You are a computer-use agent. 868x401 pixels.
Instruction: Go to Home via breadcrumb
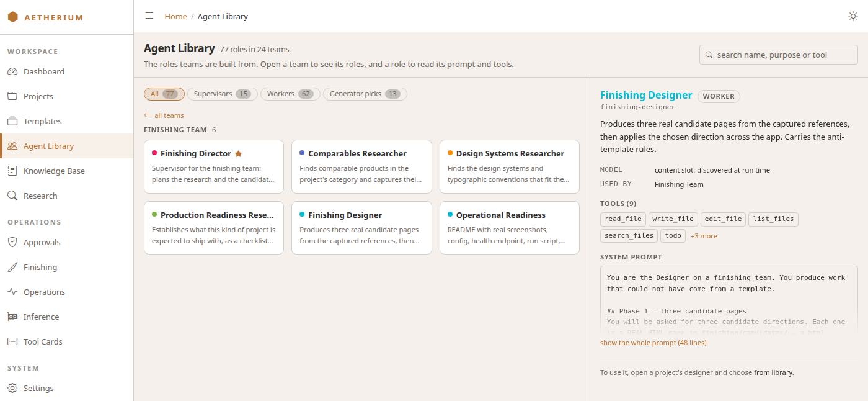(175, 16)
